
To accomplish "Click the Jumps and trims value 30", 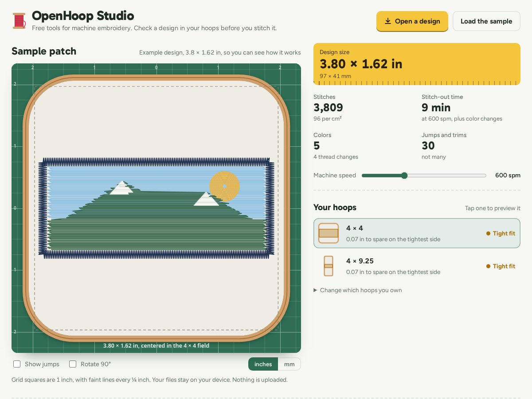I will pyautogui.click(x=428, y=146).
